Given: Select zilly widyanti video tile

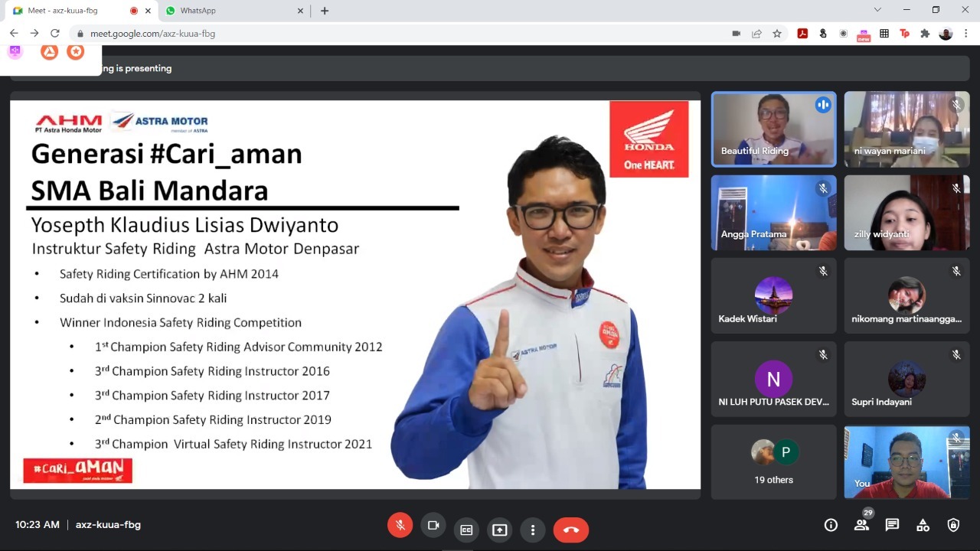Looking at the screenshot, I should tap(906, 213).
